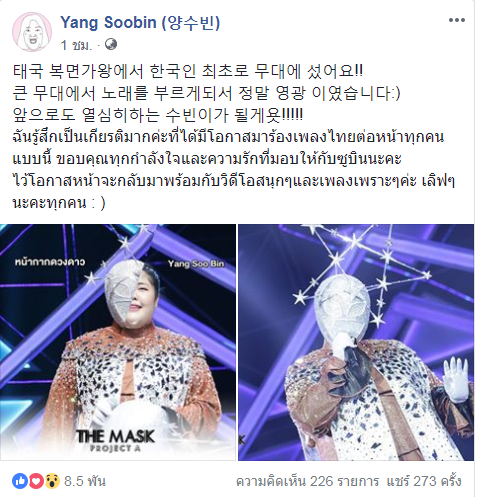Screen dimensions: 477x497
Task: Open the 226 comments link
Action: 307,481
